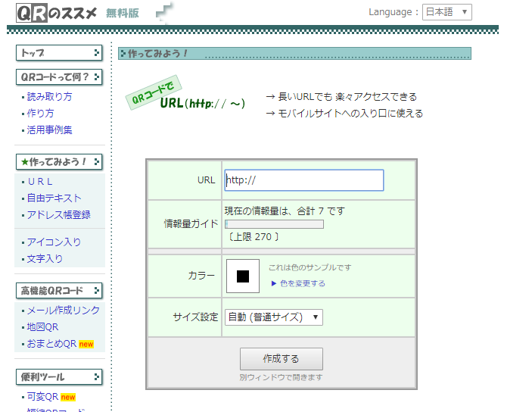532x412 pixels.
Task: Open the QRコードって何？ menu header
Action: pyautogui.click(x=59, y=76)
